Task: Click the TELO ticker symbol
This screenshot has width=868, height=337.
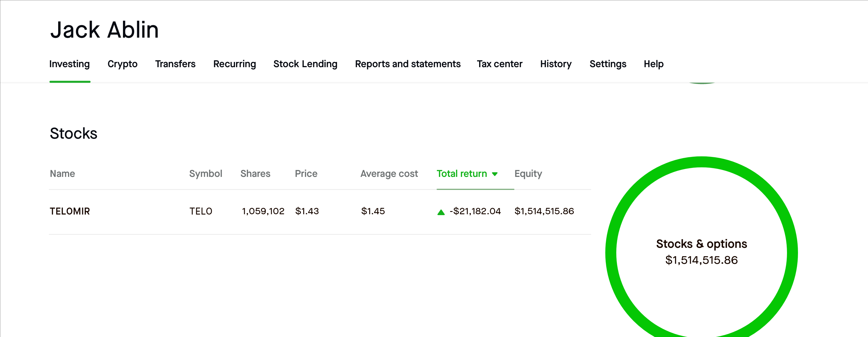Action: point(201,211)
